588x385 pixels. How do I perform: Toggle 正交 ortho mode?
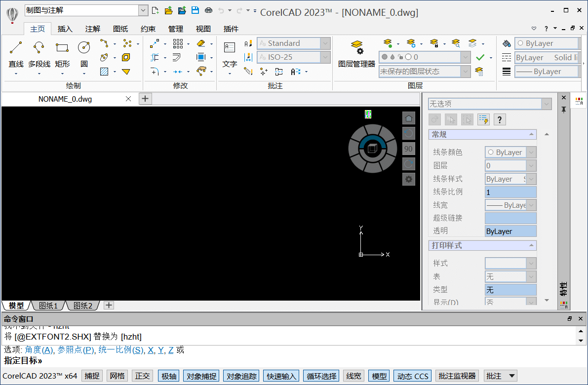pyautogui.click(x=143, y=376)
